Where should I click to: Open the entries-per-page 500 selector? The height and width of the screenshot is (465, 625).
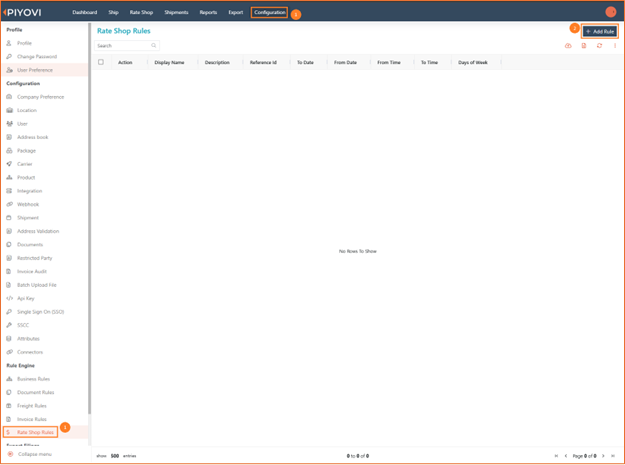[x=114, y=455]
